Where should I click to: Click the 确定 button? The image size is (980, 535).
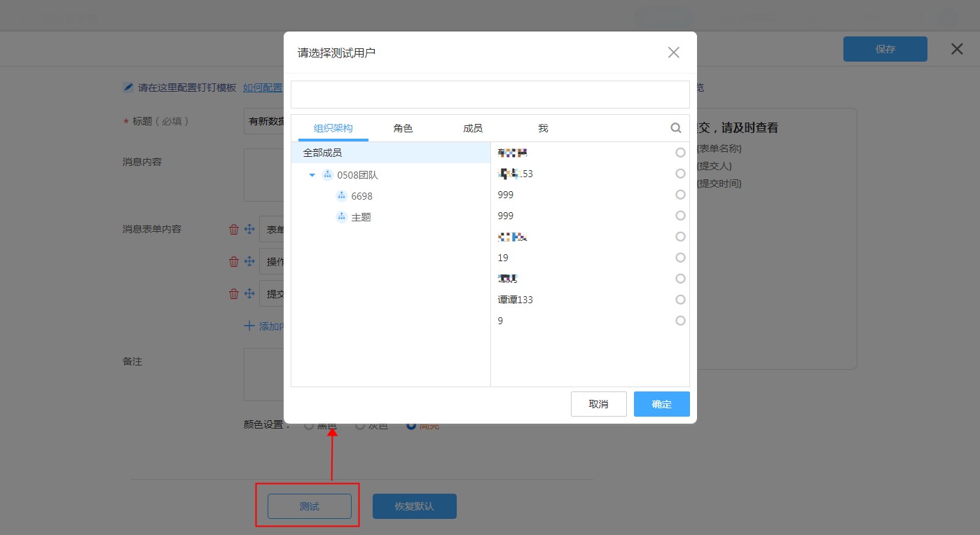661,404
